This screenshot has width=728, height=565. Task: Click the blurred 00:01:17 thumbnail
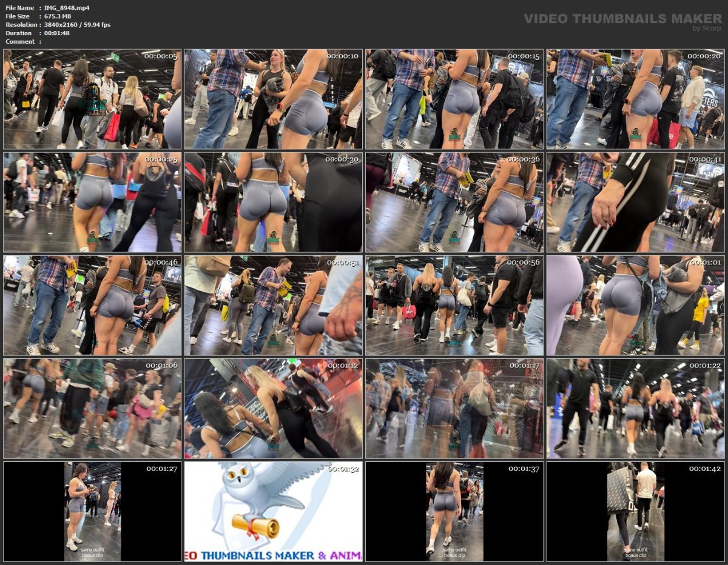(x=454, y=409)
